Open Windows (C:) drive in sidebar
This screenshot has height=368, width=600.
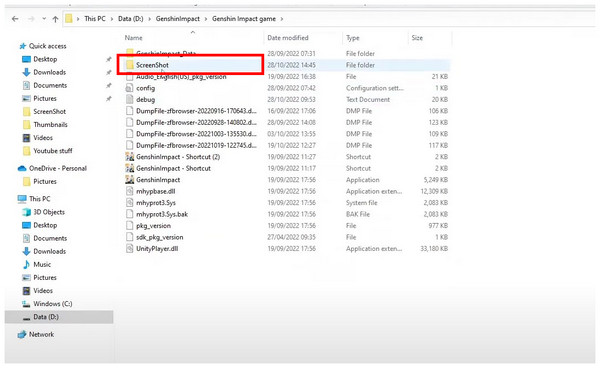(47, 304)
